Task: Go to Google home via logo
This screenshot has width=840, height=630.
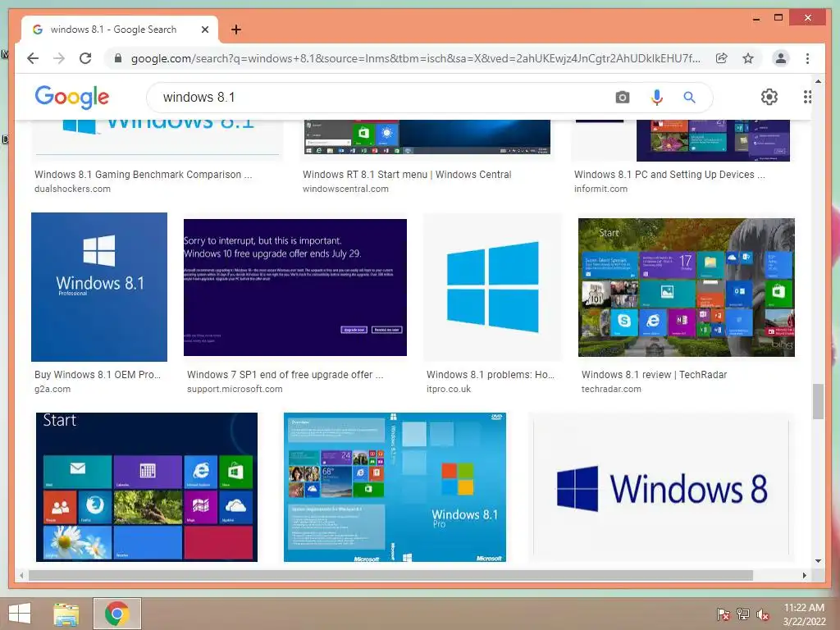Action: (72, 97)
